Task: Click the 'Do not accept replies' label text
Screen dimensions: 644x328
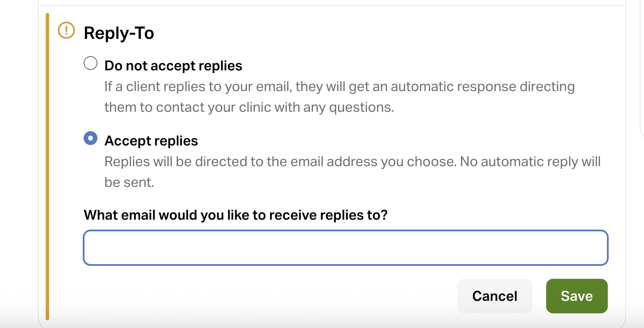Action: (173, 66)
